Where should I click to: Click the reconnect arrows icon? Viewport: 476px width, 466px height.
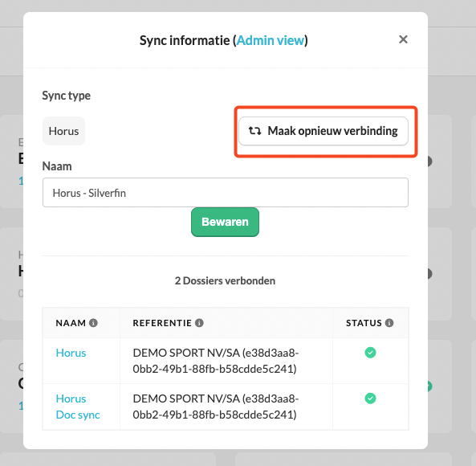tap(254, 131)
